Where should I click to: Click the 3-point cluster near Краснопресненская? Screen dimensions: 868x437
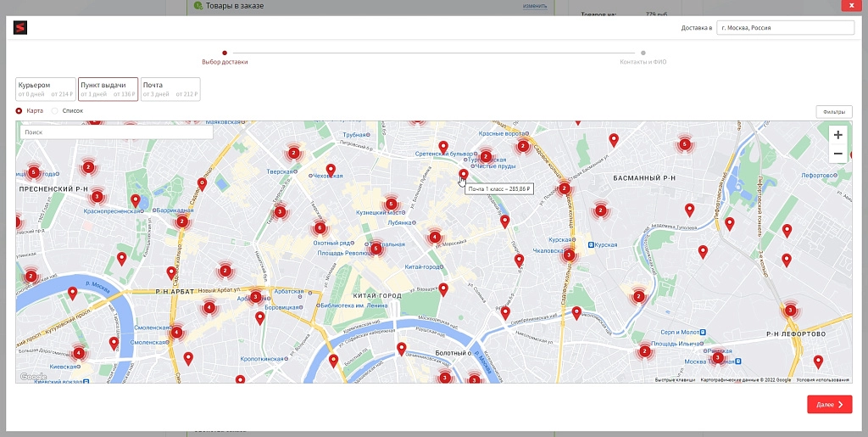pos(97,196)
